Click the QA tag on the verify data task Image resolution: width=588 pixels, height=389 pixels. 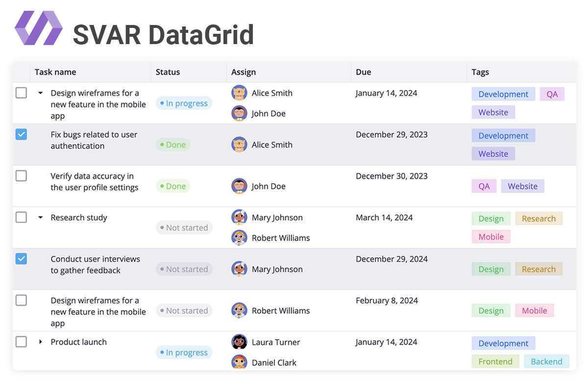[484, 186]
